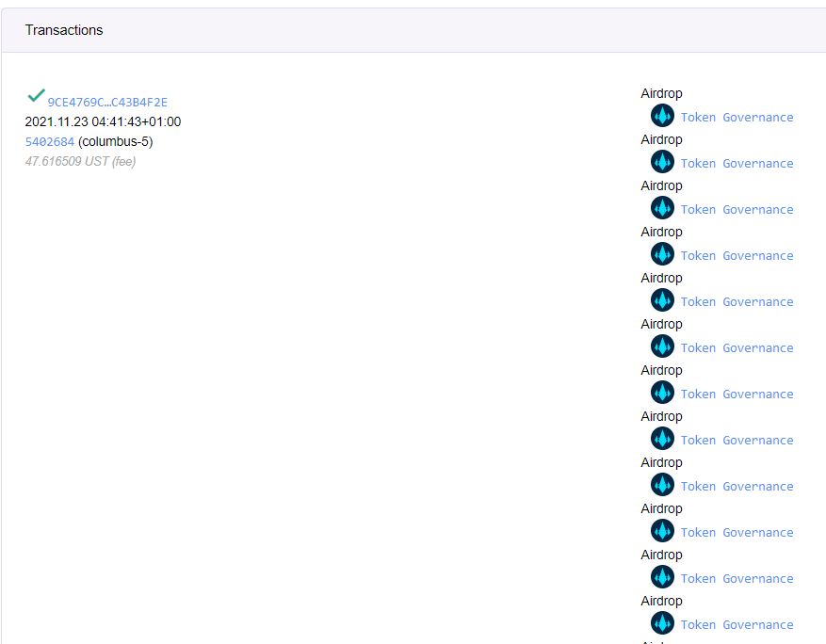The width and height of the screenshot is (826, 644).
Task: Click token icon in first Airdrop entry
Action: click(x=662, y=116)
